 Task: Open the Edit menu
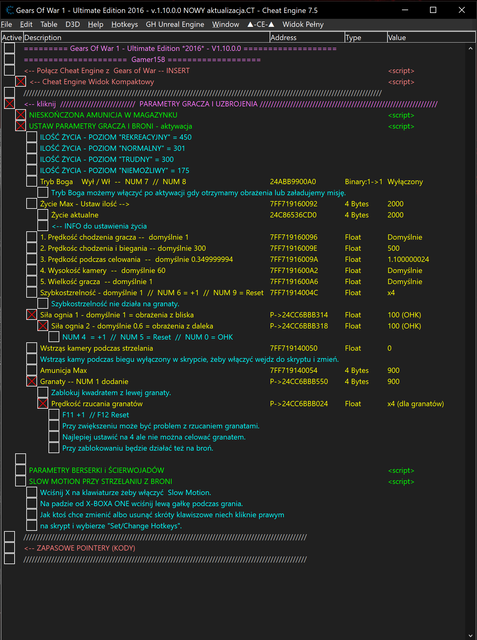pyautogui.click(x=26, y=24)
